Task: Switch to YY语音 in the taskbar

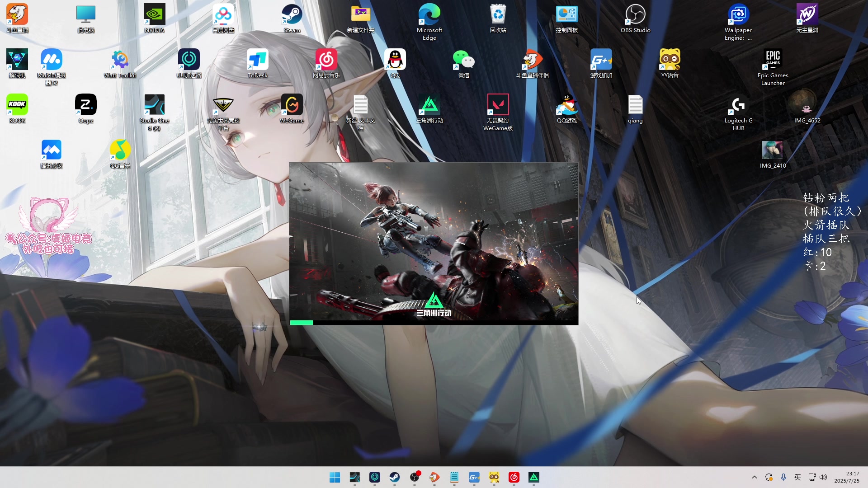Action: point(494,477)
